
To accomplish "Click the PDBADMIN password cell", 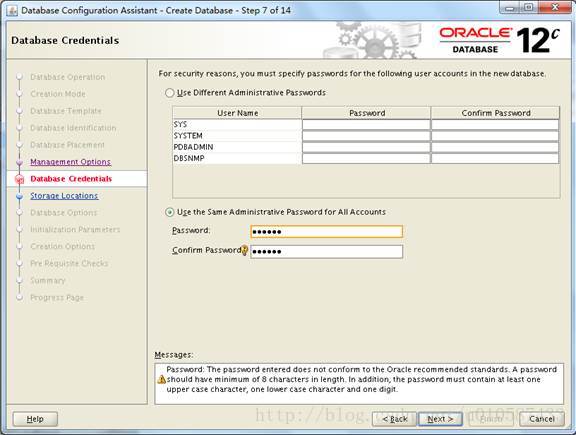I will click(366, 147).
